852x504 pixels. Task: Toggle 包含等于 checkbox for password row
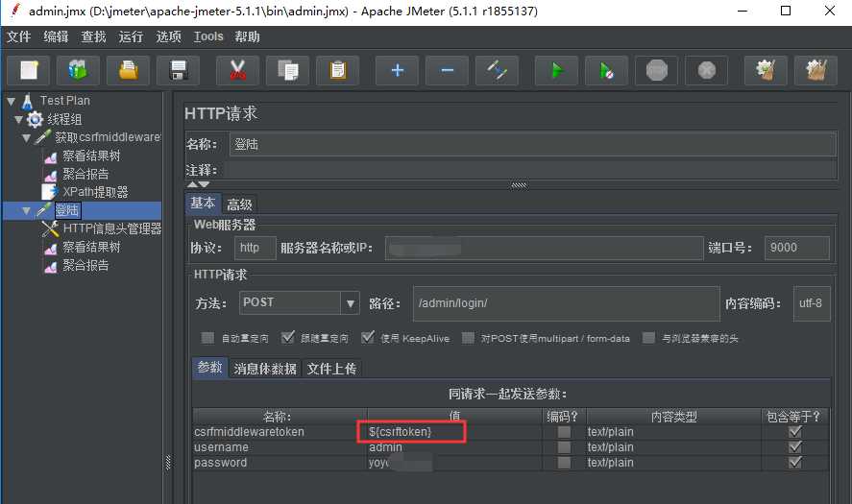click(x=795, y=462)
